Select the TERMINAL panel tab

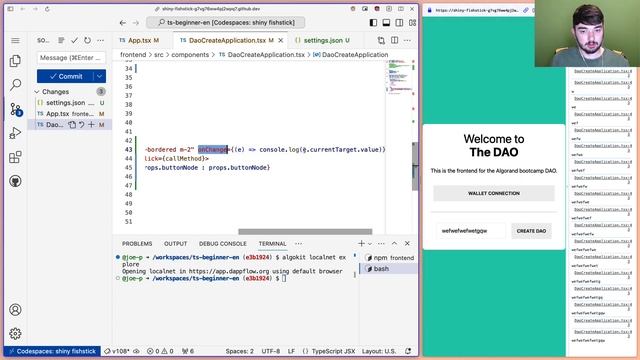272,244
